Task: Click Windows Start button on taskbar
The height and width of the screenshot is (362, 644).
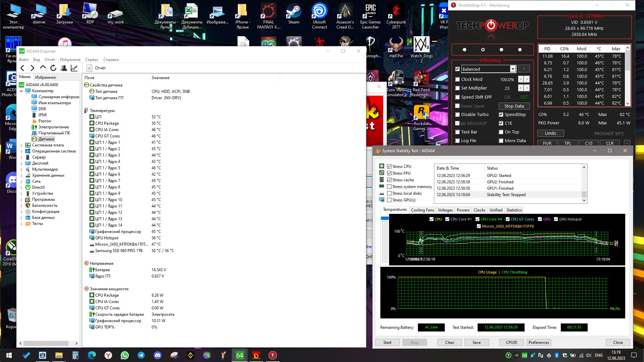Action: (9, 355)
